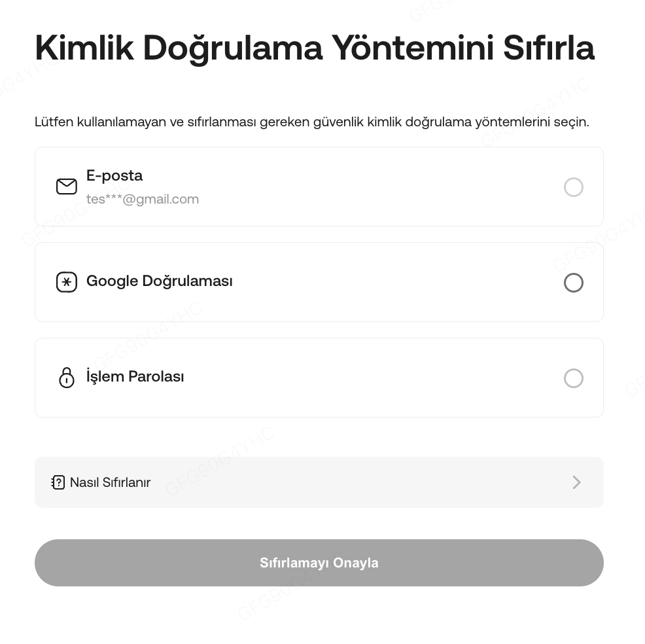Click the E-posta label text

tap(114, 175)
